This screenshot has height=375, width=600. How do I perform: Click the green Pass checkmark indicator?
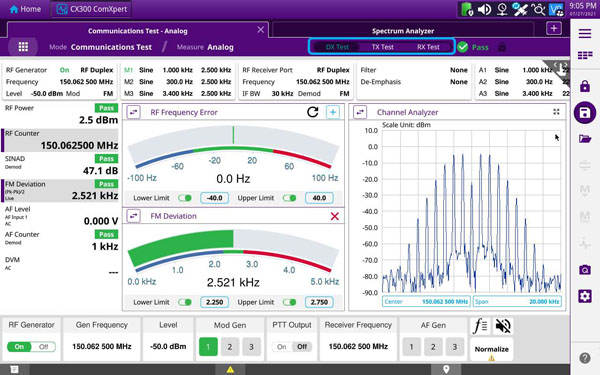463,47
